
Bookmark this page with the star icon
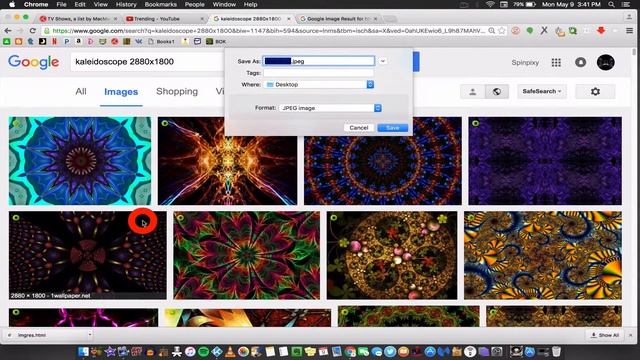(x=502, y=31)
